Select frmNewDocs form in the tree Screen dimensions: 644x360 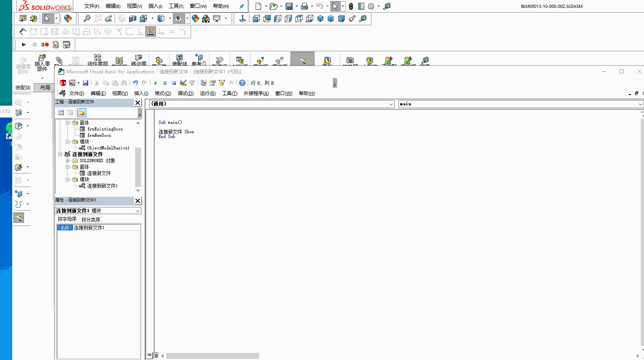pos(99,135)
